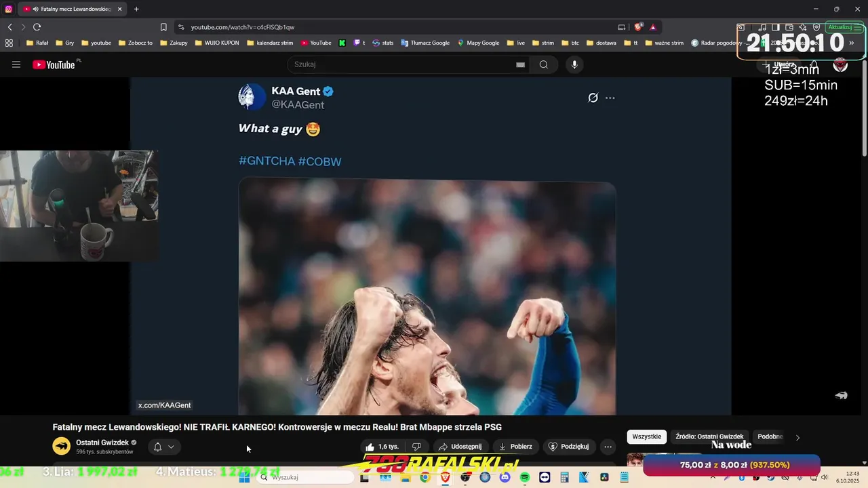Click the Fatalny mecz Lewandowskiego video title
Image resolution: width=868 pixels, height=488 pixels.
click(277, 427)
